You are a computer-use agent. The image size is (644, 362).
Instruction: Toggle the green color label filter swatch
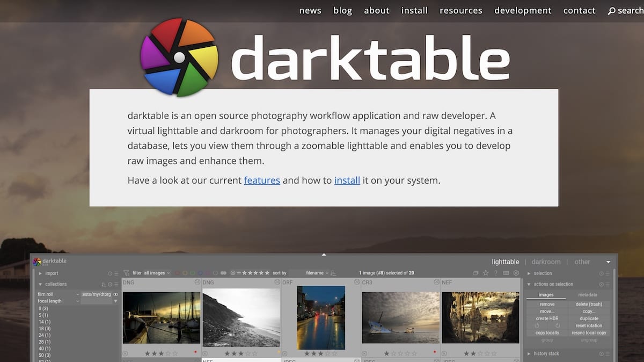193,272
